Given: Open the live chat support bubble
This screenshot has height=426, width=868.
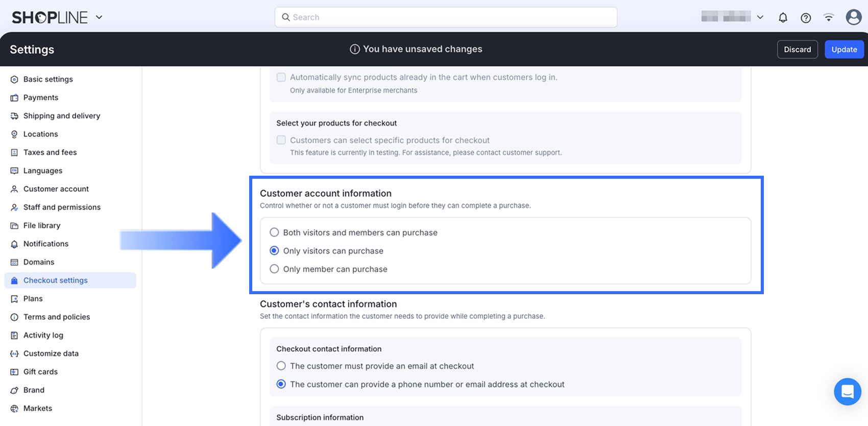Looking at the screenshot, I should (x=848, y=392).
